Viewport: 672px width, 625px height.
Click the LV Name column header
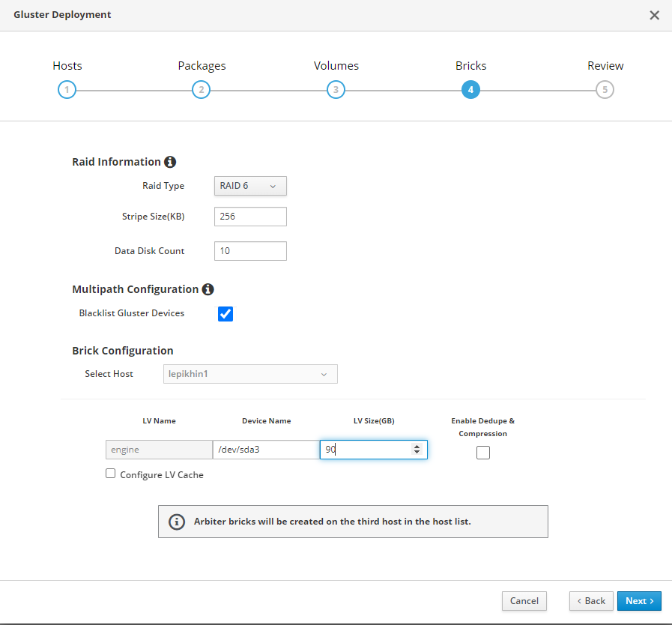click(x=159, y=421)
